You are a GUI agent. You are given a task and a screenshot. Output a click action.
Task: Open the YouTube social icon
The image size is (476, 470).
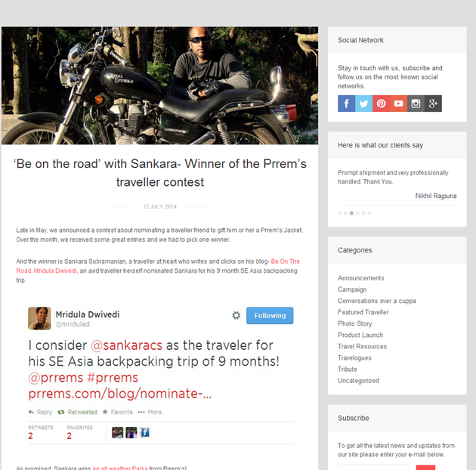pos(398,104)
